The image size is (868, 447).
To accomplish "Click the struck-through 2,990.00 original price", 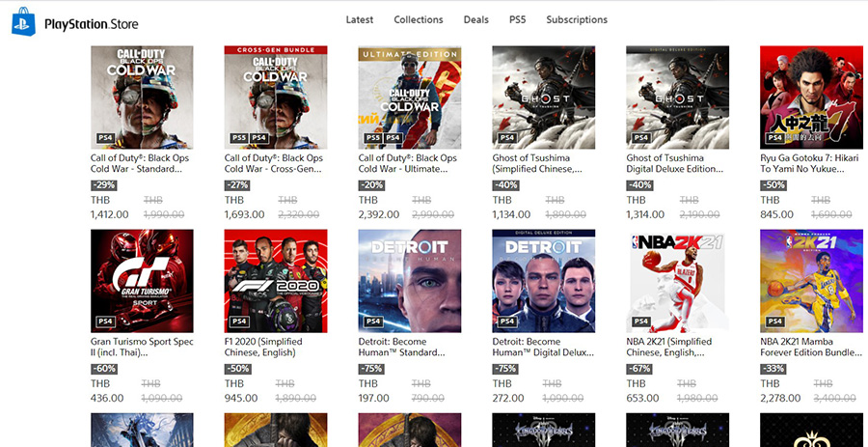I will pyautogui.click(x=433, y=214).
